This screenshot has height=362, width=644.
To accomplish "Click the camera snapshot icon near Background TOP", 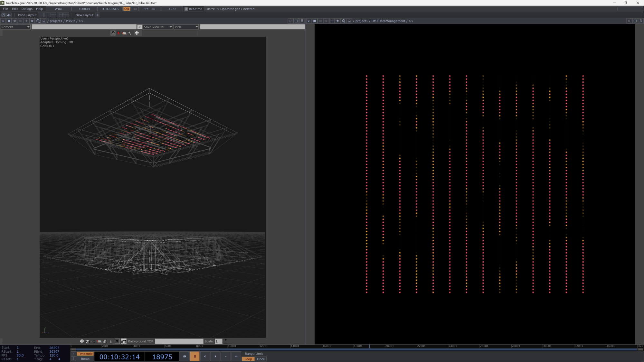I will click(x=124, y=341).
